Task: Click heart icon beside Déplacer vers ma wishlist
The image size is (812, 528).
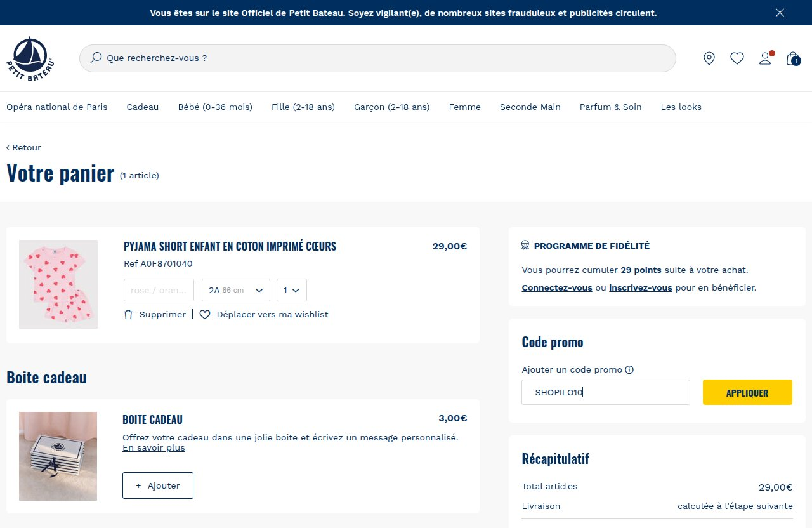Action: pyautogui.click(x=205, y=314)
